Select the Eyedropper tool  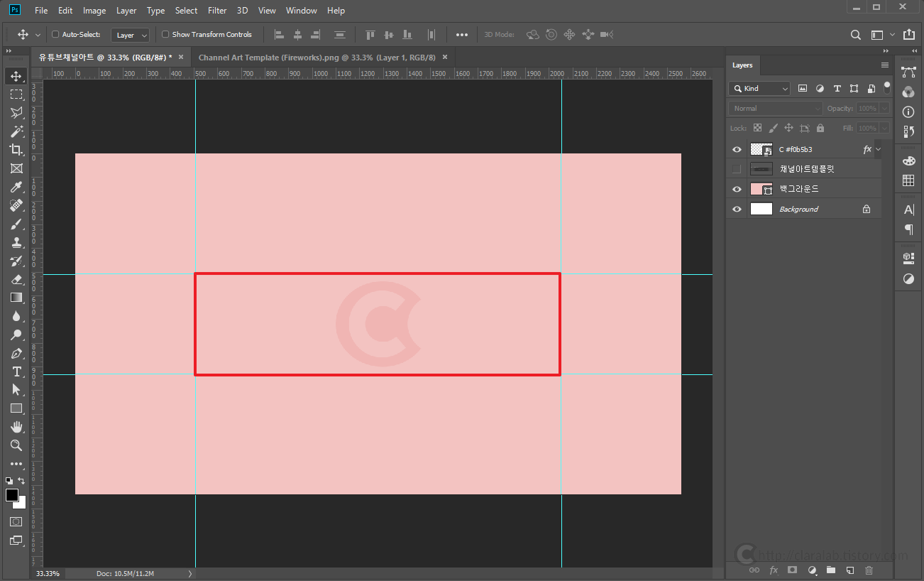point(16,187)
